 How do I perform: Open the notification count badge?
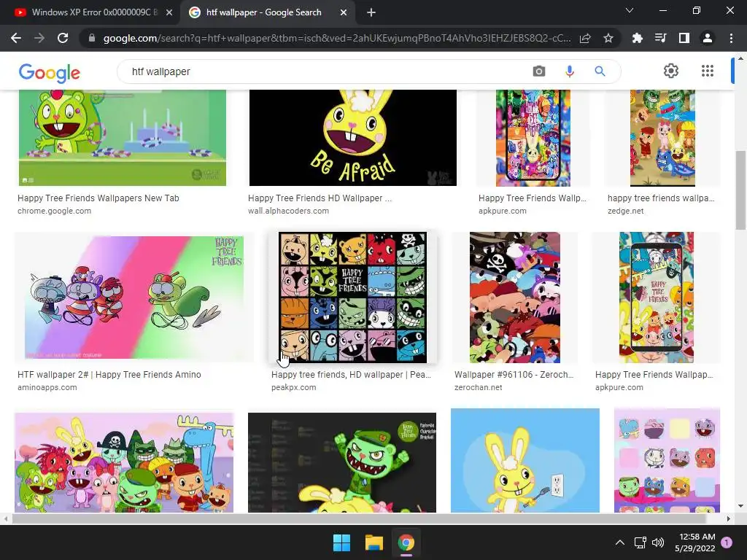tap(727, 542)
